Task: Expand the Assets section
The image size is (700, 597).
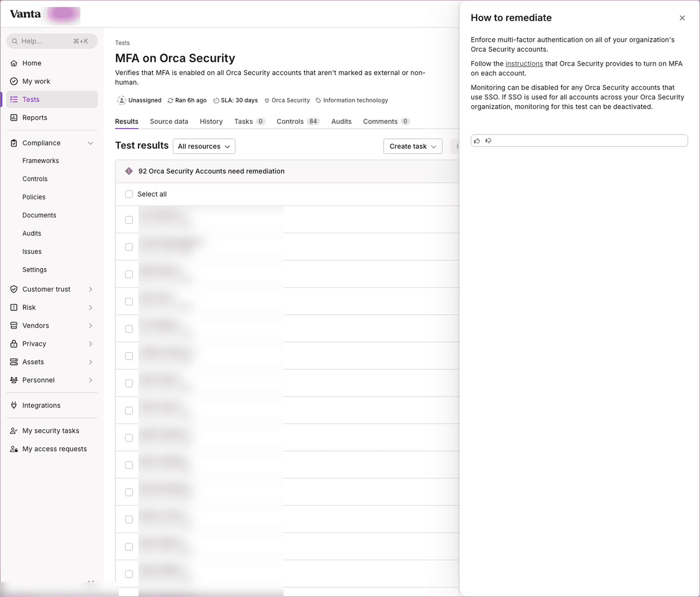Action: pyautogui.click(x=90, y=362)
